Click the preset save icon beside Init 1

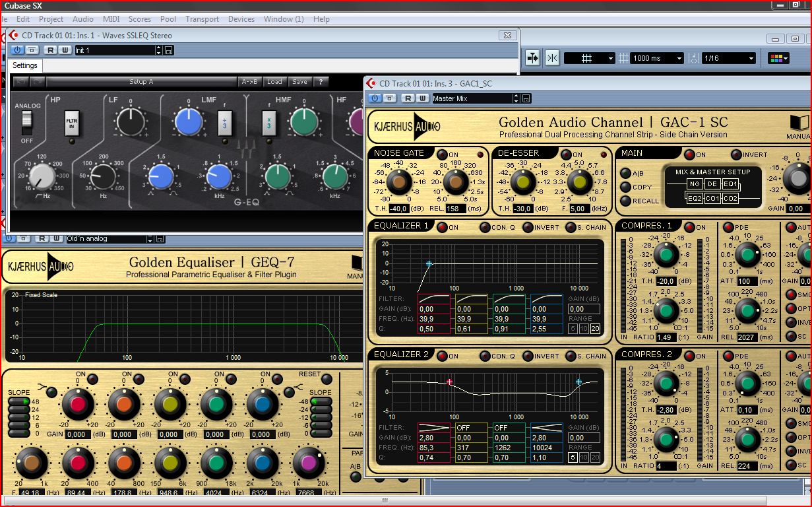tap(168, 50)
